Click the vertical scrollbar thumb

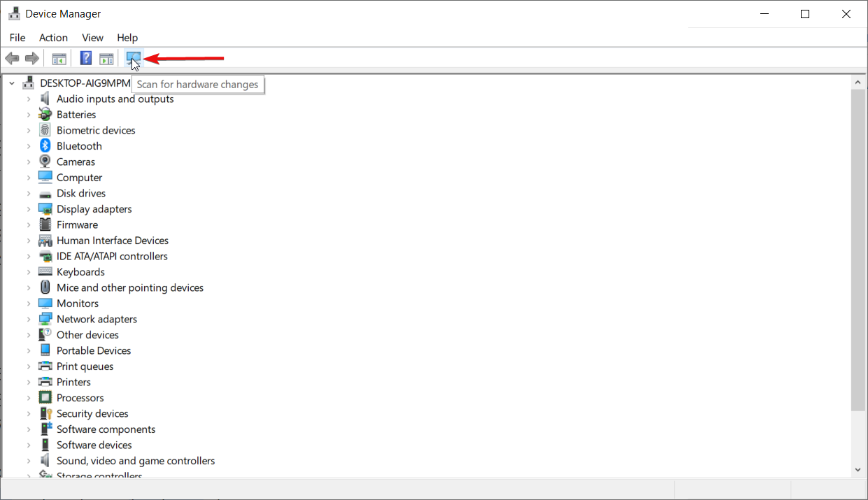point(858,250)
